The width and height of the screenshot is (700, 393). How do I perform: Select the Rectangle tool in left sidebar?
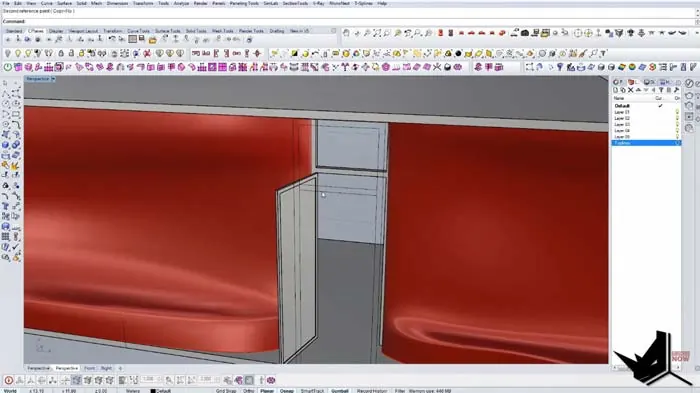pos(16,114)
